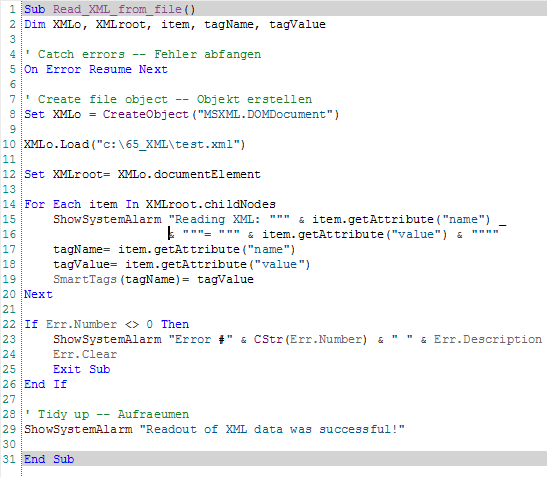Click the CStr function on line 23
The height and width of the screenshot is (477, 547).
(x=268, y=340)
